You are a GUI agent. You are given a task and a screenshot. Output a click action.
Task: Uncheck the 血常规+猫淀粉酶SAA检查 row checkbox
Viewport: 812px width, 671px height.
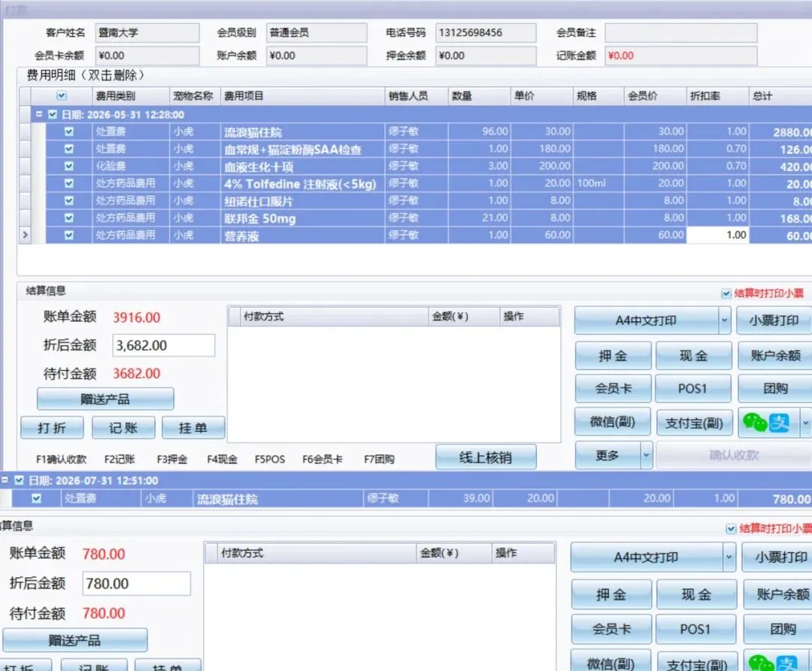(x=69, y=149)
